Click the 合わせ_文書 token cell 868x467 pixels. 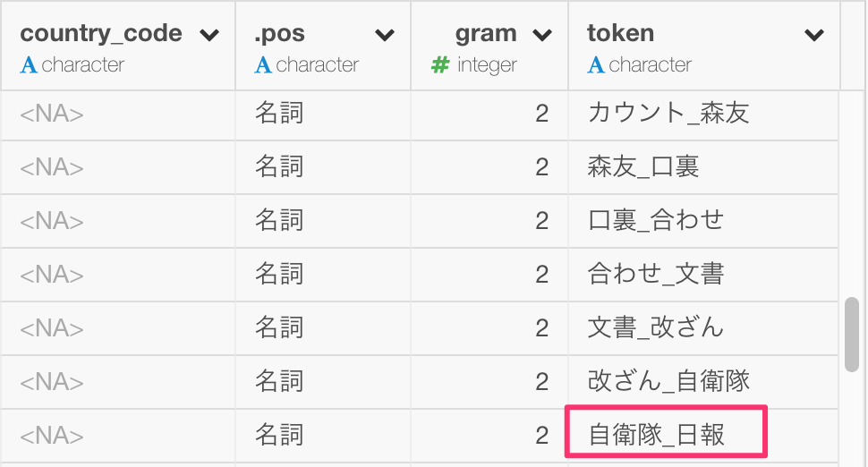pyautogui.click(x=703, y=275)
